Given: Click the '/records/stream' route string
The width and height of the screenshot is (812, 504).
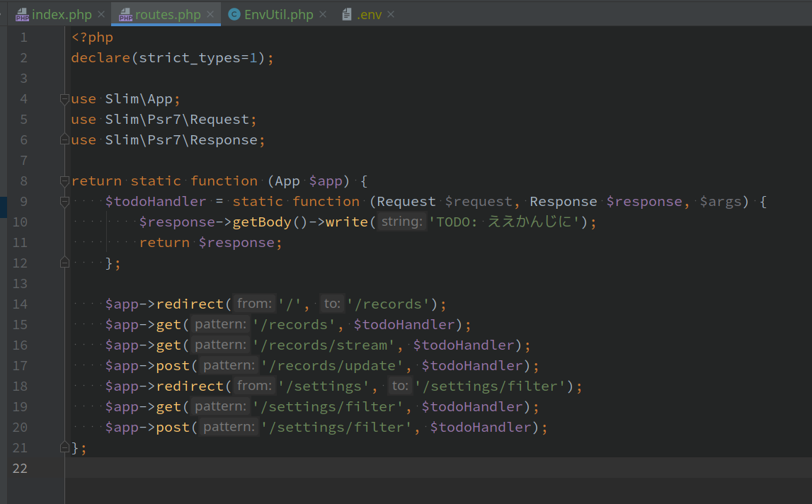Looking at the screenshot, I should tap(324, 345).
